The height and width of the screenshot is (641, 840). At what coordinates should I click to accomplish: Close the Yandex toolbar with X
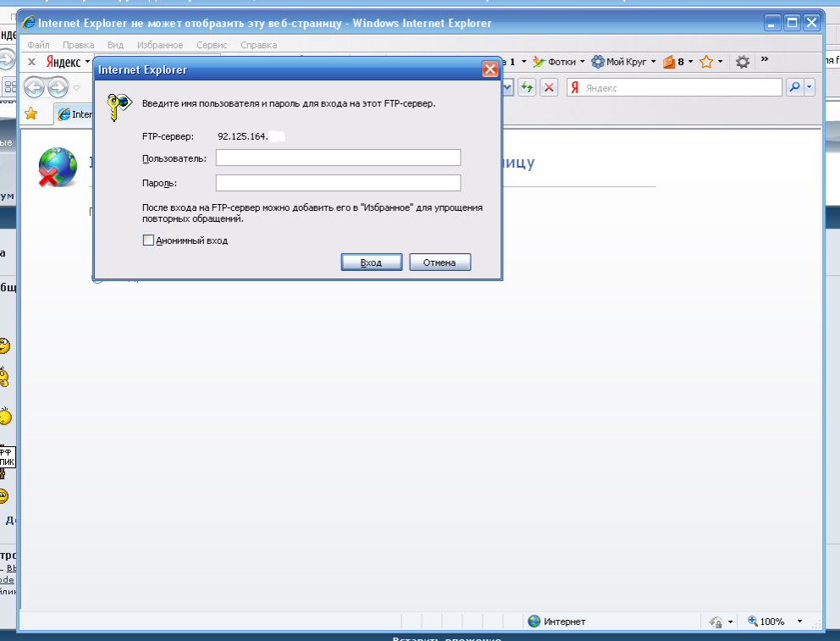31,62
